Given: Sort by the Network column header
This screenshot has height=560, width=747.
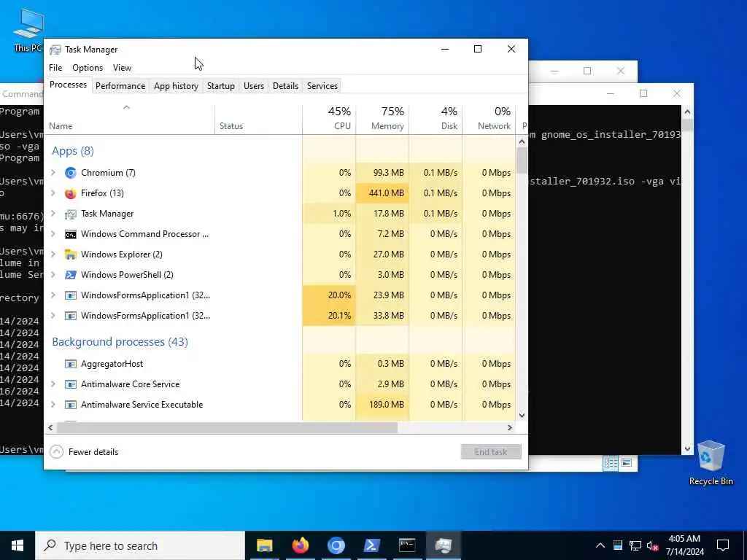Looking at the screenshot, I should 489,119.
